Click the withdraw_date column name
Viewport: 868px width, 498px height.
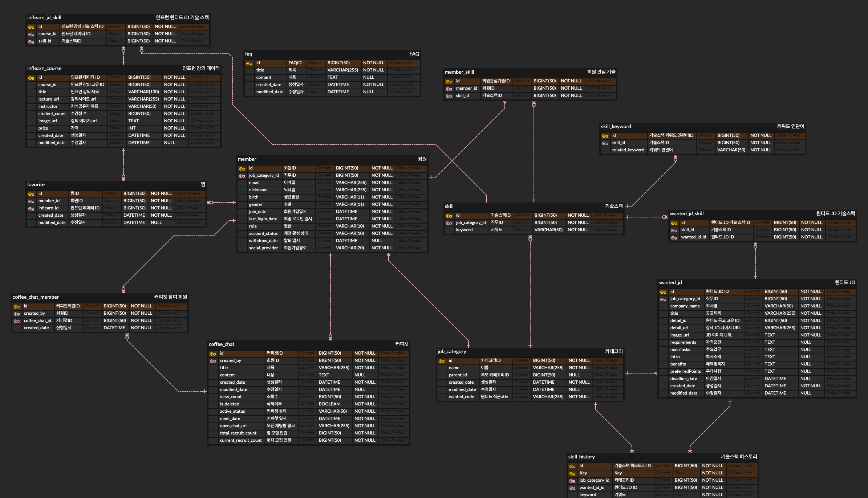click(x=263, y=241)
